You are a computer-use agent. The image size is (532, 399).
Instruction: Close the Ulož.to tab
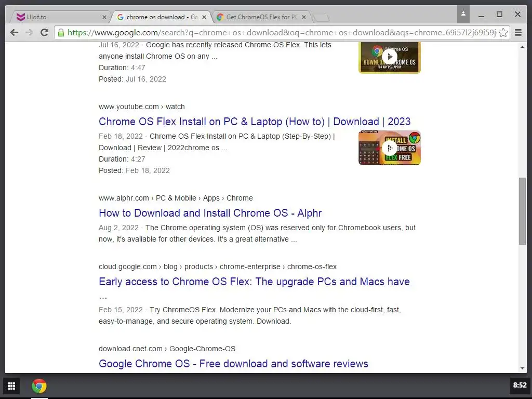pyautogui.click(x=104, y=17)
